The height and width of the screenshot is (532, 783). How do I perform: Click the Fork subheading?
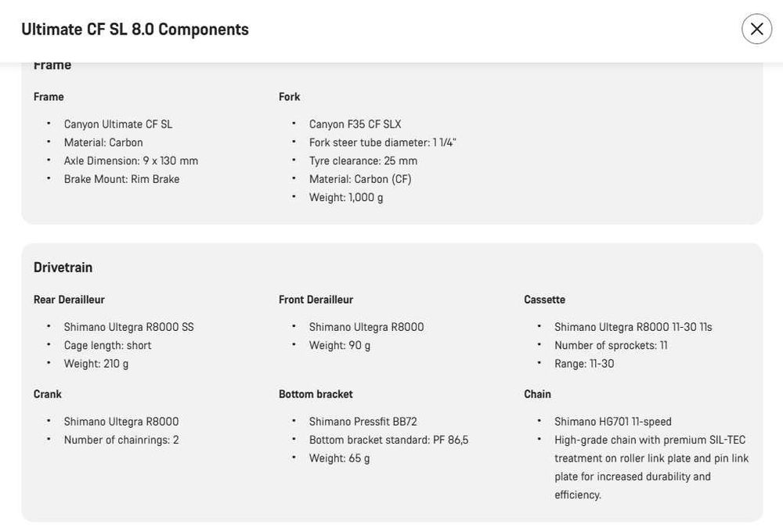[289, 97]
